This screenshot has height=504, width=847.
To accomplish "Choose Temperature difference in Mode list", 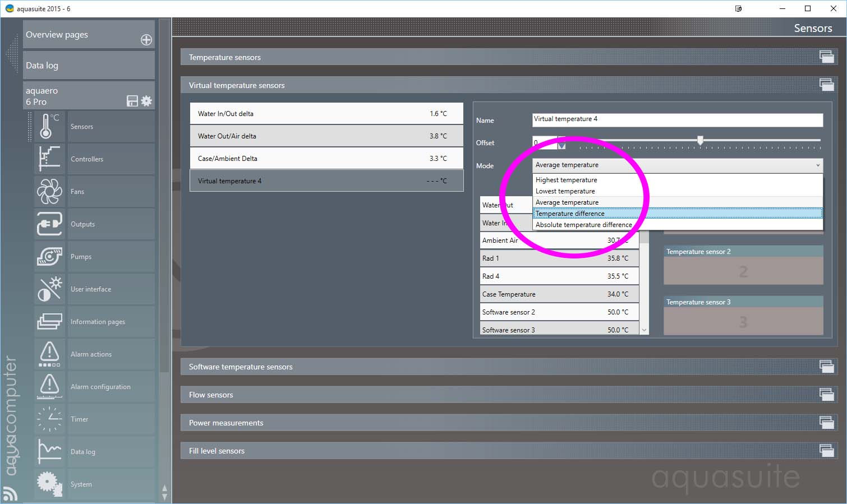I will (570, 214).
